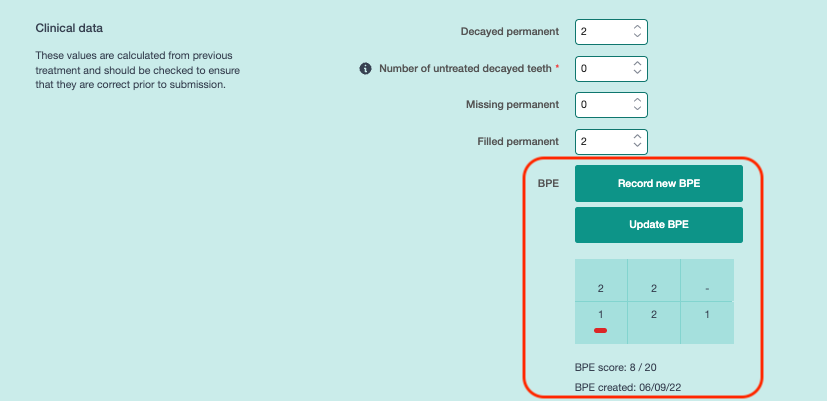The width and height of the screenshot is (827, 401).
Task: Focus the Decayed permanent number field
Action: coord(602,33)
